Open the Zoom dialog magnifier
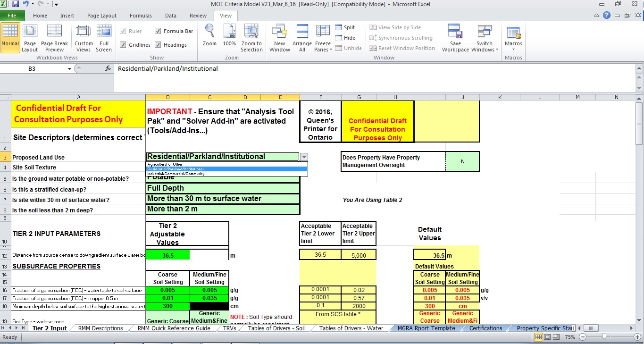Viewport: 644px width, 344px height. [209, 35]
